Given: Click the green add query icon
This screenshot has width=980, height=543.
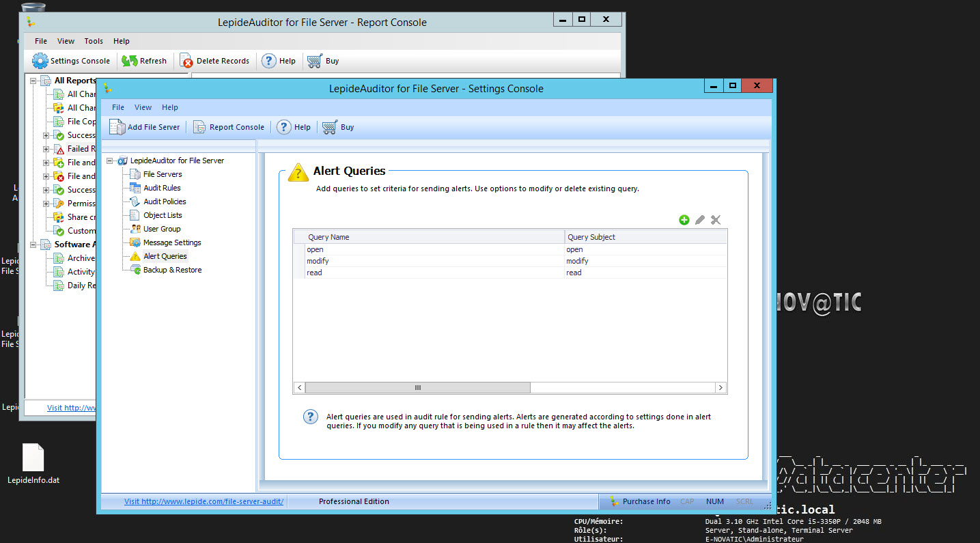Looking at the screenshot, I should 684,220.
